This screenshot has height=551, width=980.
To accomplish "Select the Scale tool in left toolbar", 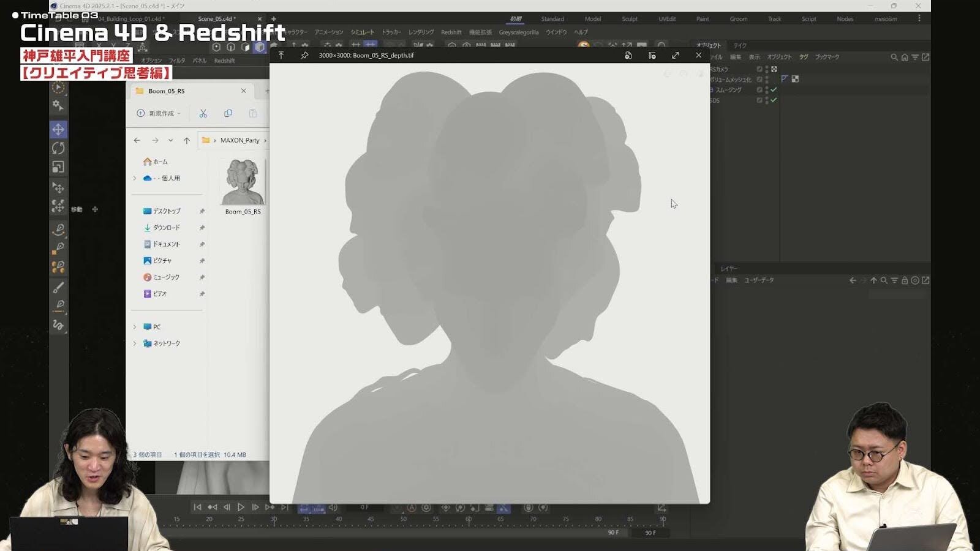I will (x=58, y=167).
